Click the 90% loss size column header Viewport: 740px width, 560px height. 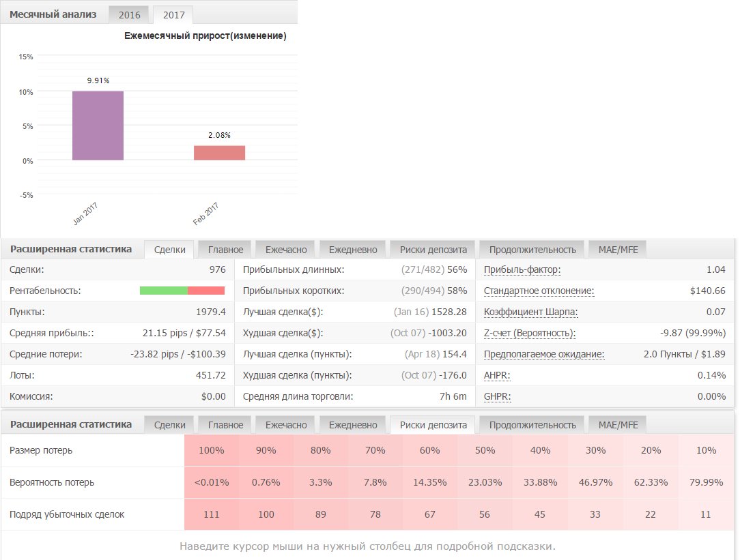[266, 450]
